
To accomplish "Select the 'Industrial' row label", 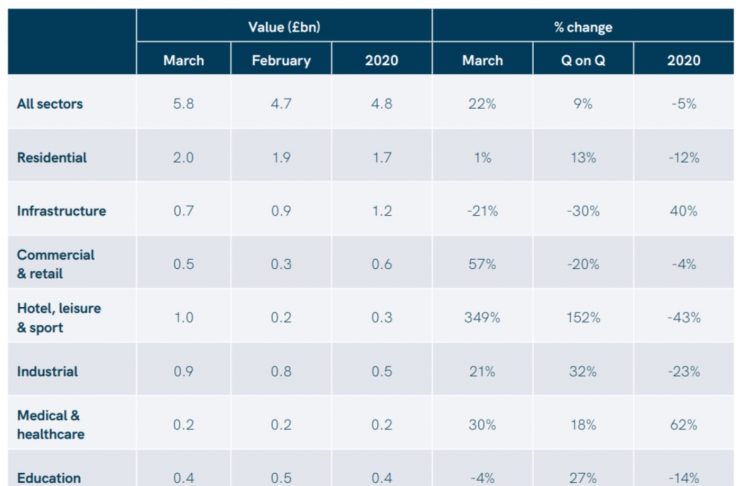I will click(x=47, y=371).
